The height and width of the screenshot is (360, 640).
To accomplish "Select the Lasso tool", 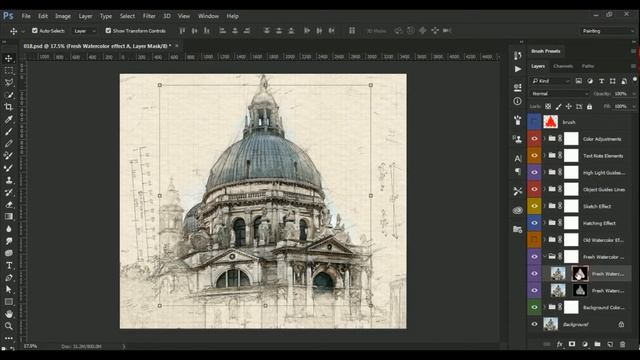I will click(x=9, y=82).
